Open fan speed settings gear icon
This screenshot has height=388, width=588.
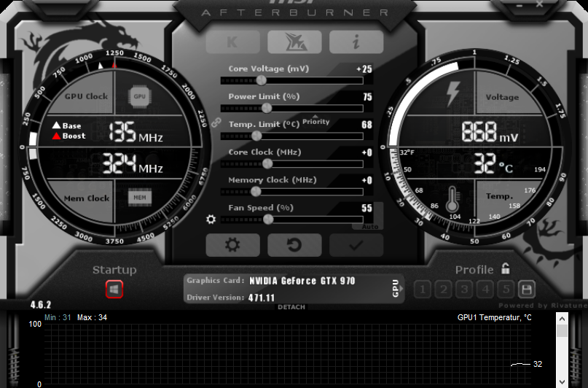point(211,219)
